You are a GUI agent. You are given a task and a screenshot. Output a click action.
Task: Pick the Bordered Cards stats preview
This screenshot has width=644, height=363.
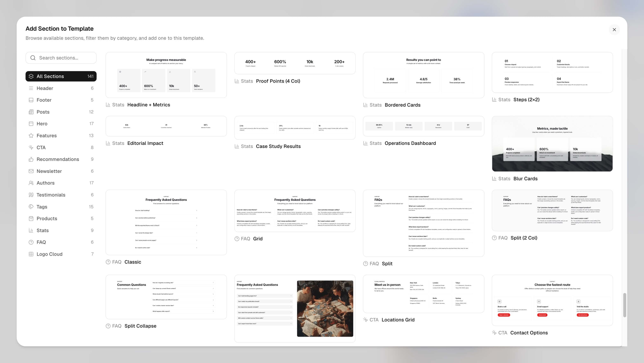[424, 75]
